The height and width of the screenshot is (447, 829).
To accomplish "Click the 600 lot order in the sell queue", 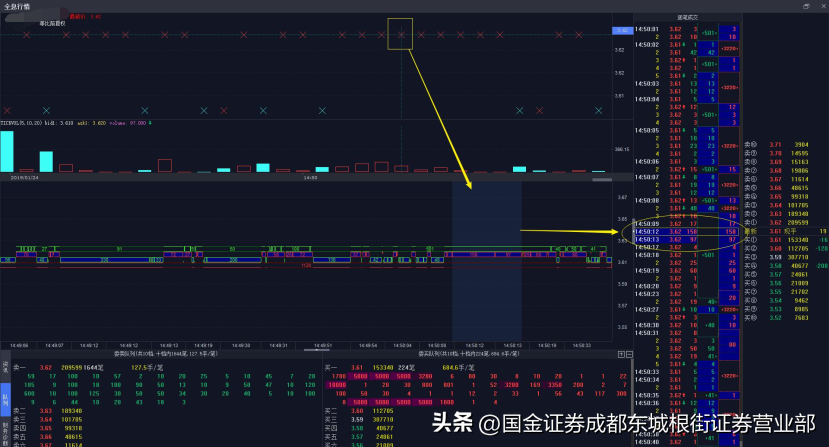I will pyautogui.click(x=29, y=394).
